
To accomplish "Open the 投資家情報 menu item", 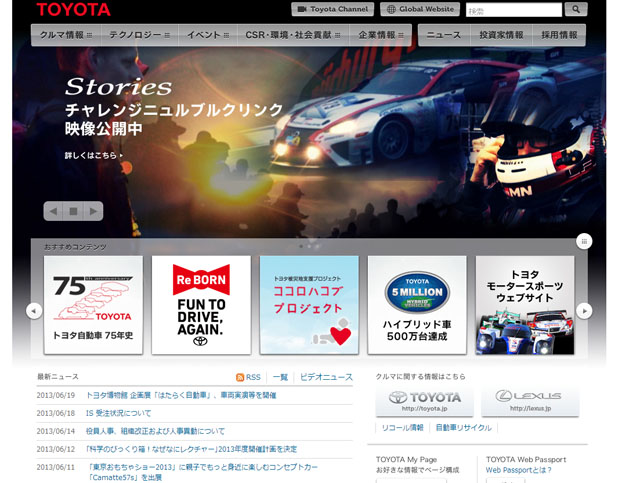I will (501, 35).
